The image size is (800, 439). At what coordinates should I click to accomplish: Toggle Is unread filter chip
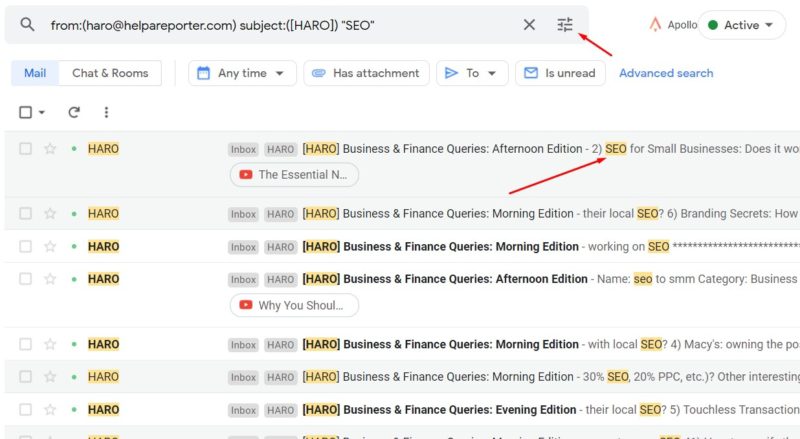[x=560, y=73]
